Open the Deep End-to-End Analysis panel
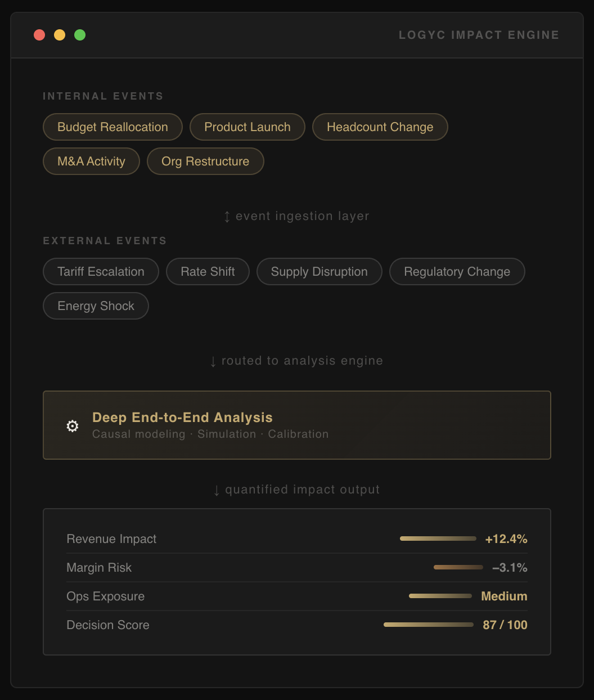This screenshot has height=700, width=594. 297,425
